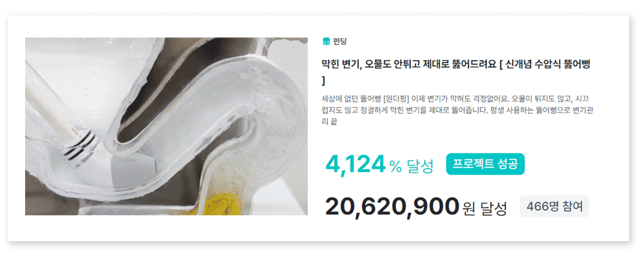Click the 신개념 수압식 뚫어뻥 title text
This screenshot has height=254, width=644.
coord(551,64)
